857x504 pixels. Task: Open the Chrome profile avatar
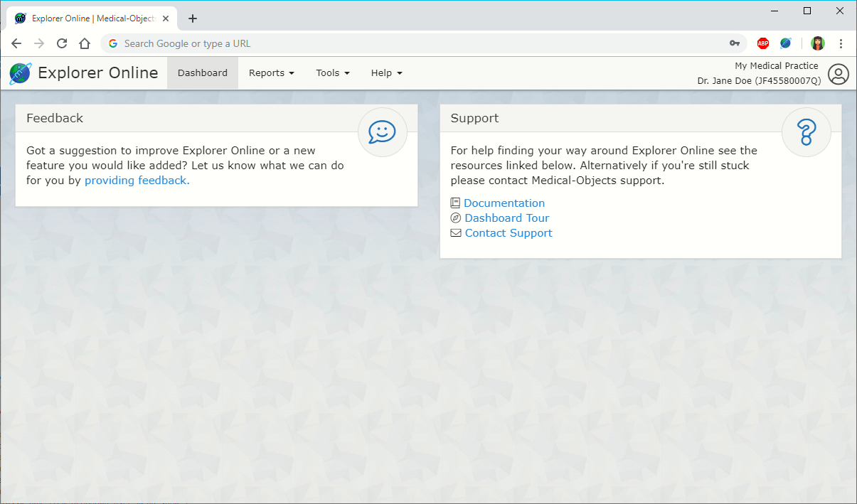(x=818, y=43)
